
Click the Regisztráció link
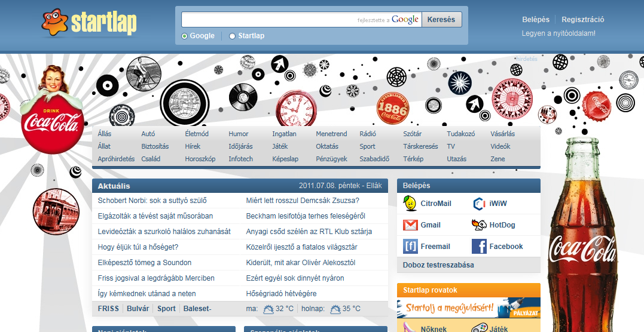pos(583,19)
